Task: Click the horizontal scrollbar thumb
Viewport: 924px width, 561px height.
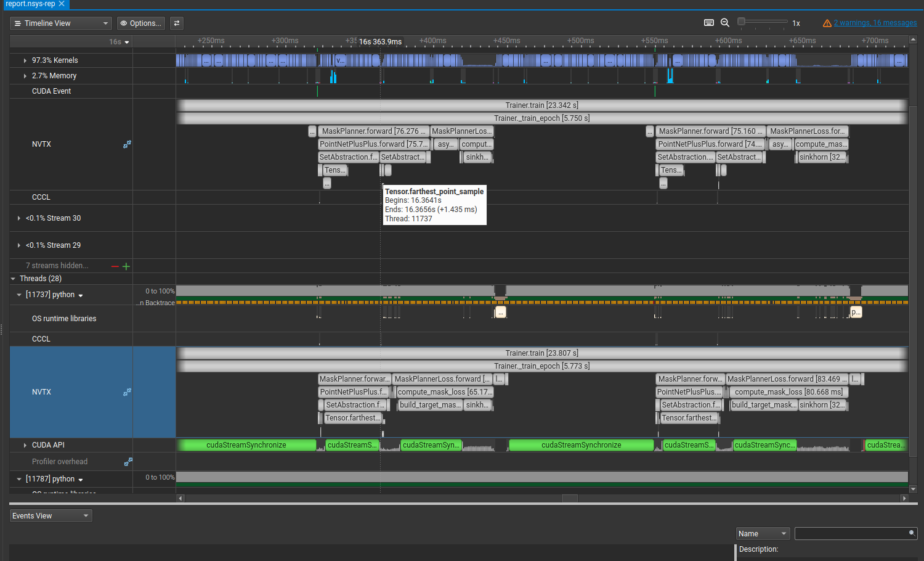Action: (x=570, y=498)
